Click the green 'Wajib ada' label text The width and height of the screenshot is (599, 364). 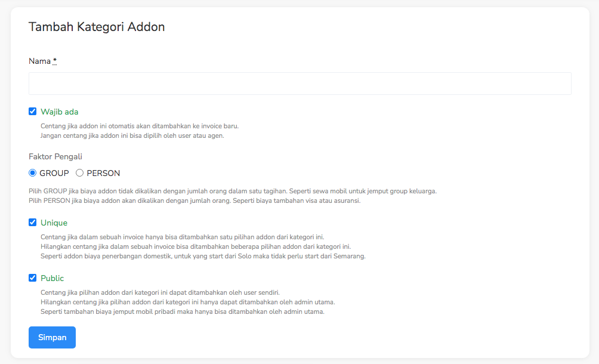[60, 112]
